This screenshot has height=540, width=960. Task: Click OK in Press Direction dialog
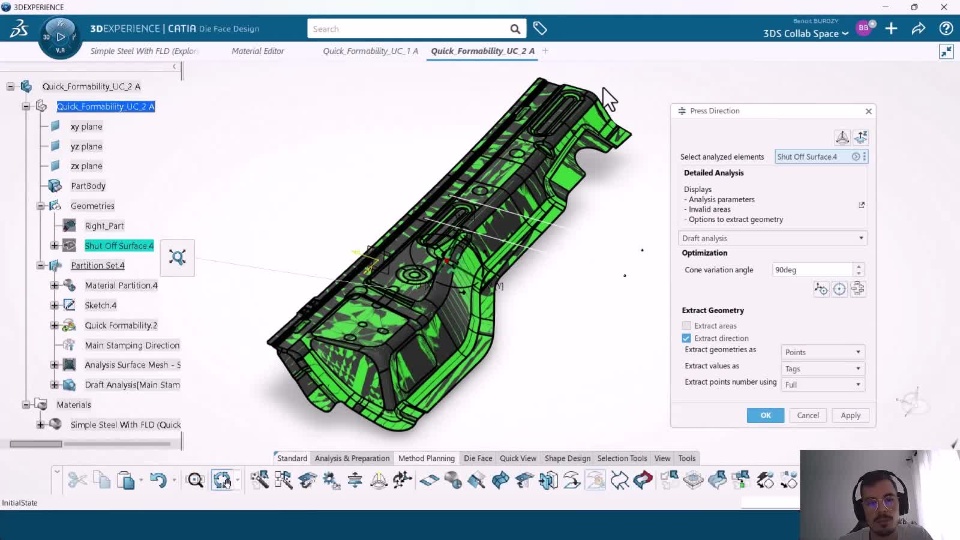(765, 415)
